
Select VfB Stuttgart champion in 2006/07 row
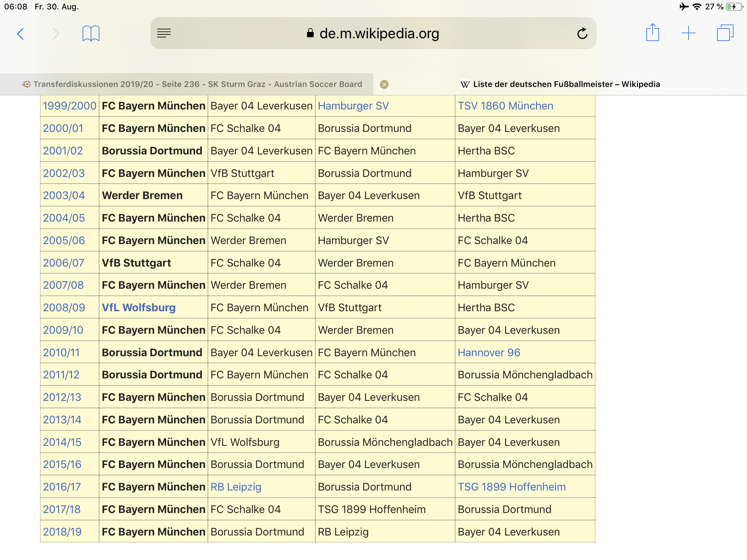(x=136, y=263)
